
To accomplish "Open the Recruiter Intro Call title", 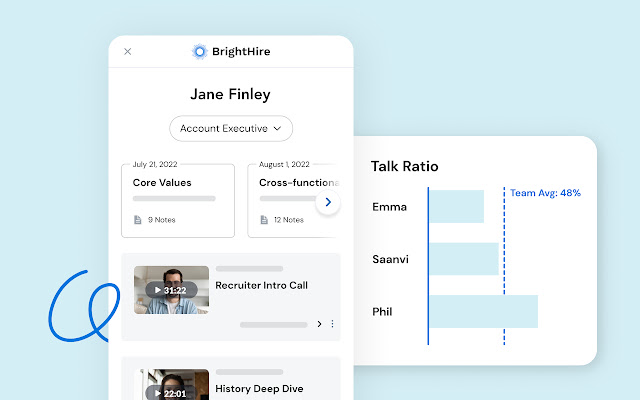I will [262, 285].
